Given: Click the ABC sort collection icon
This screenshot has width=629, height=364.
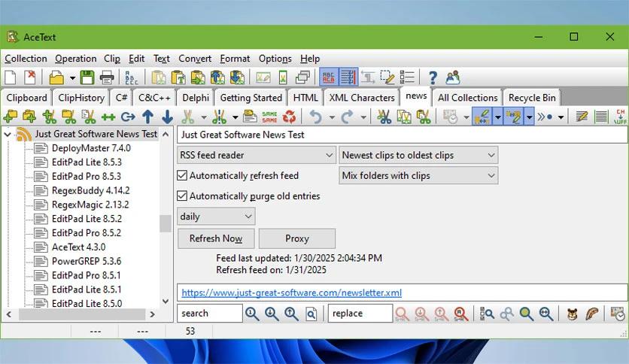Looking at the screenshot, I should pyautogui.click(x=131, y=77).
